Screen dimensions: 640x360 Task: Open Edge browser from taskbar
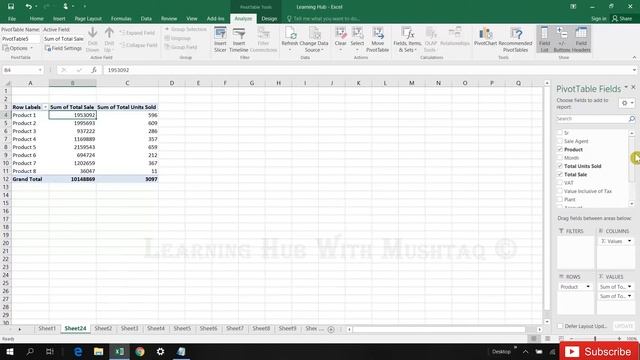click(78, 351)
